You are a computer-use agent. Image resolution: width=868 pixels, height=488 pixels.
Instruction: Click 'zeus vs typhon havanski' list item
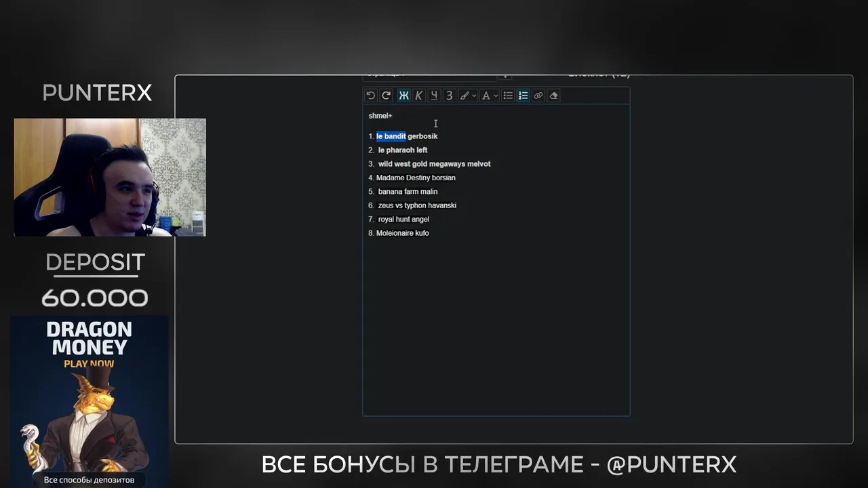(x=417, y=205)
